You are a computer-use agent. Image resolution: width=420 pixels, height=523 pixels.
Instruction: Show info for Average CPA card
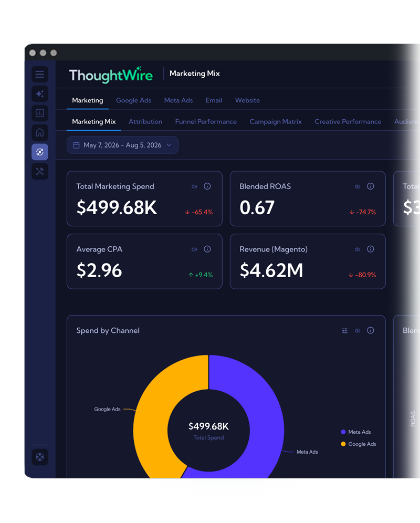(x=207, y=249)
